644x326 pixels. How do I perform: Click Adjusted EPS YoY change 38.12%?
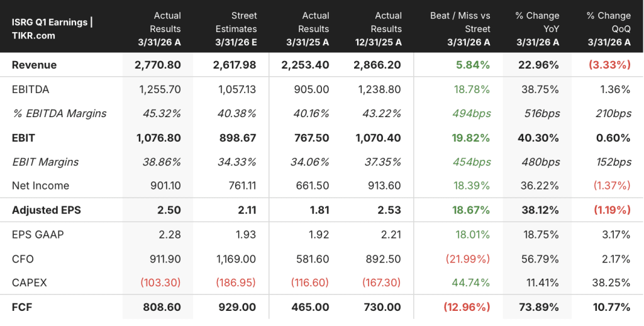[539, 210]
